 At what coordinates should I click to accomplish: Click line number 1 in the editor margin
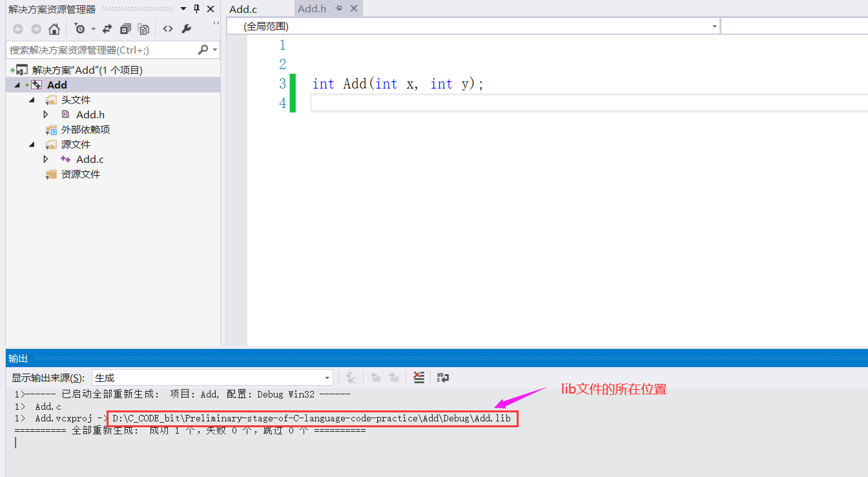[282, 45]
